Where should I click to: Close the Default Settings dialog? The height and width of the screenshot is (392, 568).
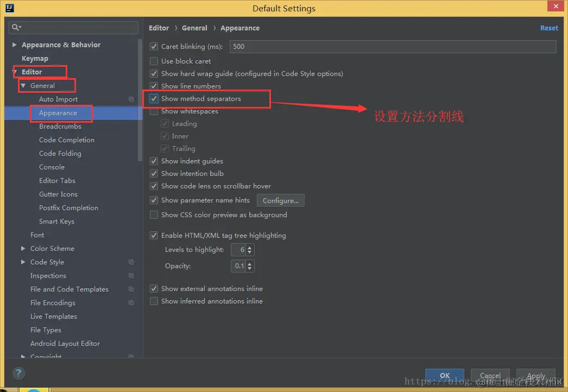(x=556, y=6)
